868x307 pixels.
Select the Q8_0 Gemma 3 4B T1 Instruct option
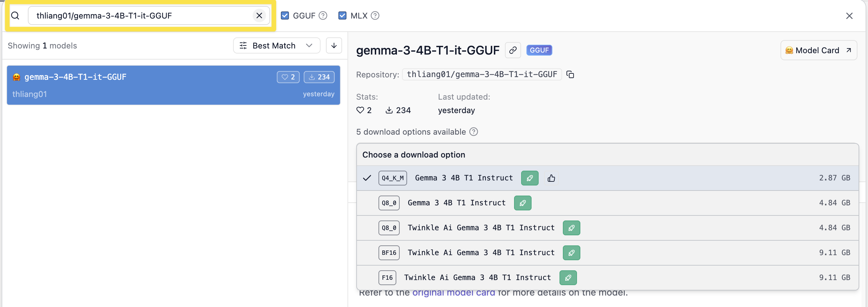click(607, 203)
